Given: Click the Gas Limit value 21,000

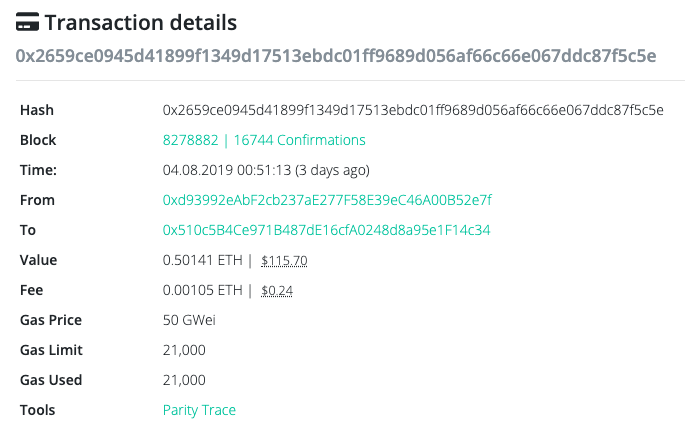Looking at the screenshot, I should click(184, 350).
